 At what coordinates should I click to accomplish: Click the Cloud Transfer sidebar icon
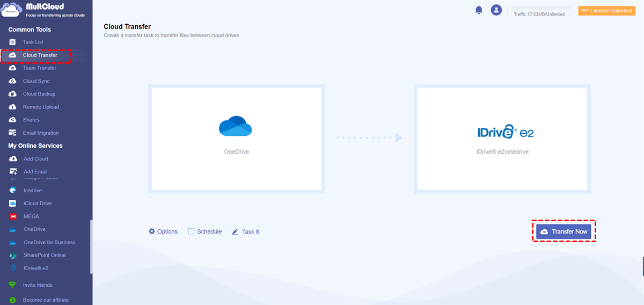pos(12,55)
